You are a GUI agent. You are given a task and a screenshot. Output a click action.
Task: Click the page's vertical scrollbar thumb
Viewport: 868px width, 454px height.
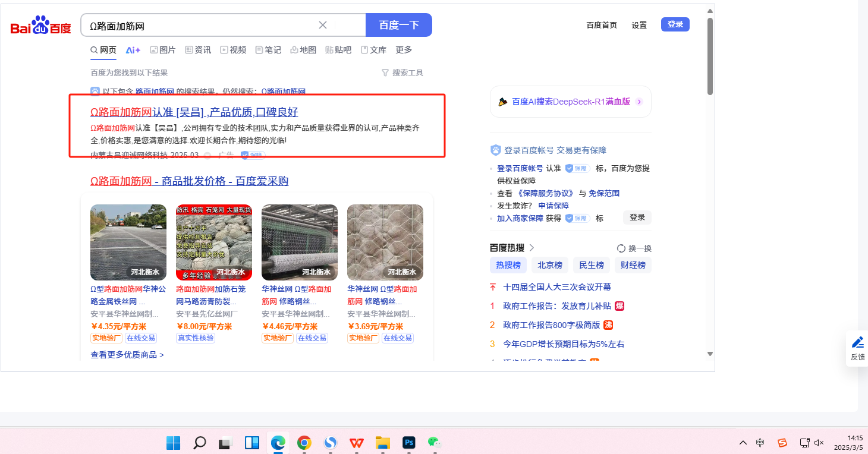pyautogui.click(x=710, y=56)
